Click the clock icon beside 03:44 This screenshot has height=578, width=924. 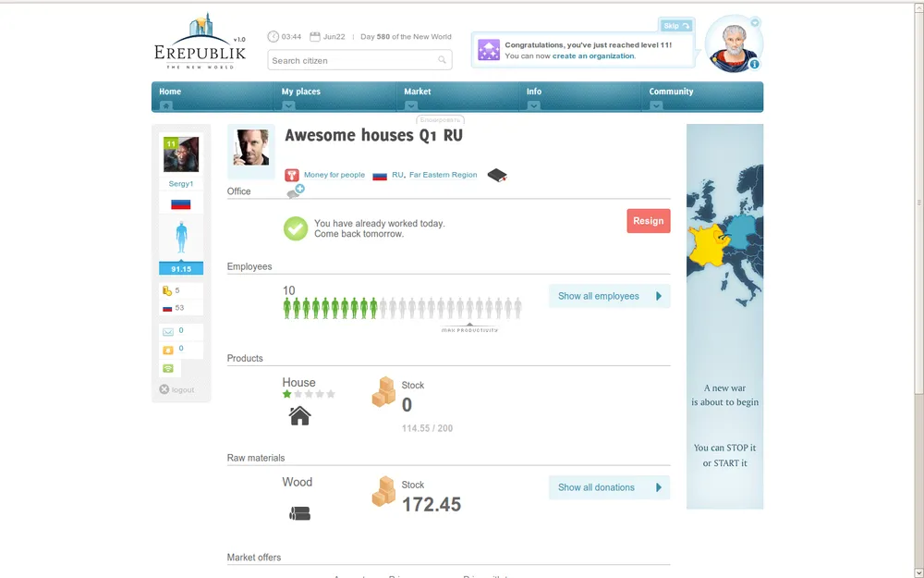point(273,37)
